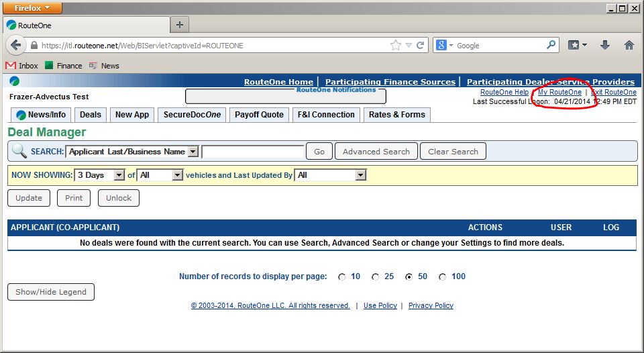This screenshot has height=353, width=644.
Task: Click the RouteOne Home link
Action: coord(278,82)
